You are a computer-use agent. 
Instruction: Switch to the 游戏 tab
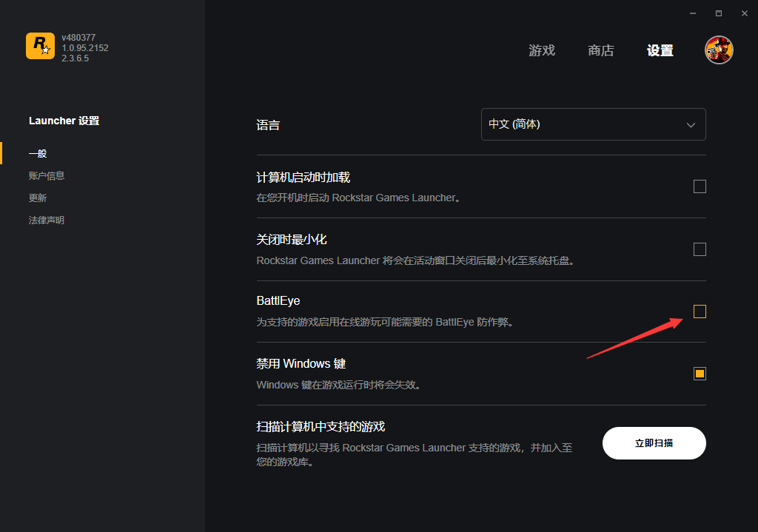click(x=542, y=50)
